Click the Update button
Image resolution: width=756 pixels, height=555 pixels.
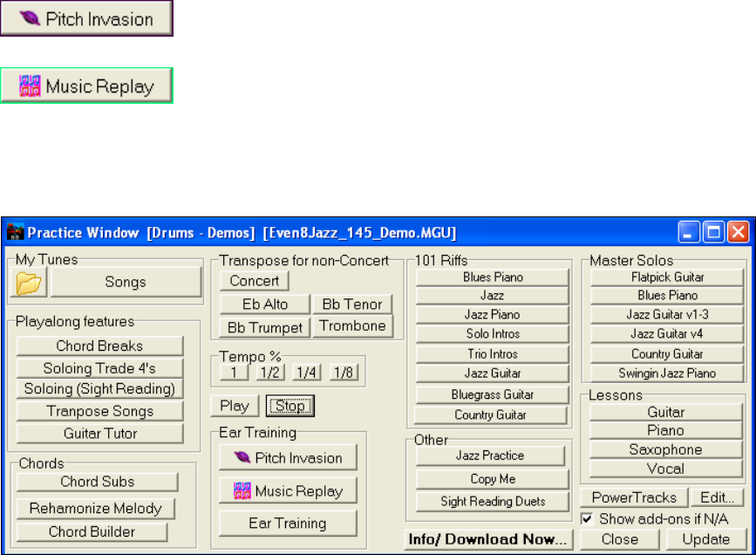[x=705, y=539]
